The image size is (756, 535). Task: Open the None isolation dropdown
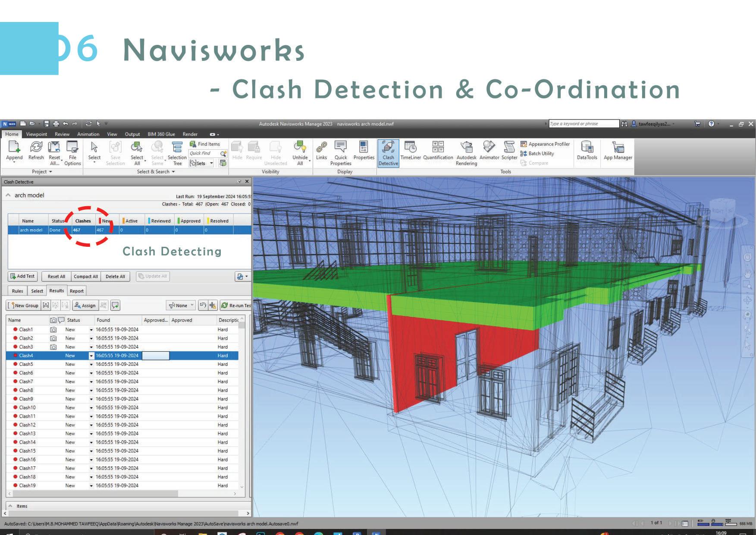[181, 305]
